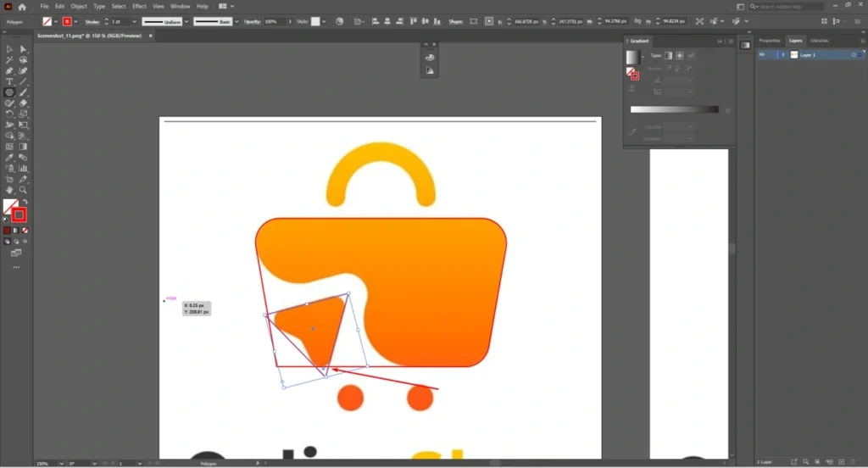
Task: Open the stroke weight dropdown
Action: tap(134, 21)
